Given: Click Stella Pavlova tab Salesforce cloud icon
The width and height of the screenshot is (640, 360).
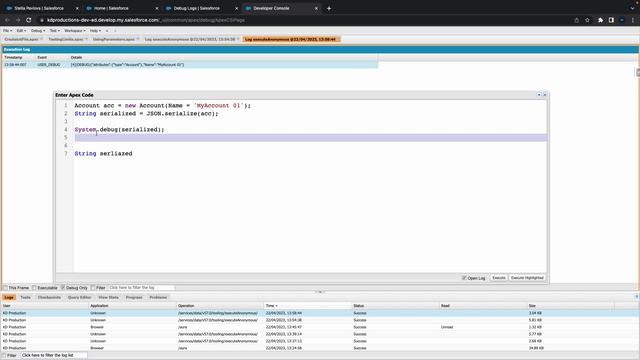Looking at the screenshot, I should point(9,8).
